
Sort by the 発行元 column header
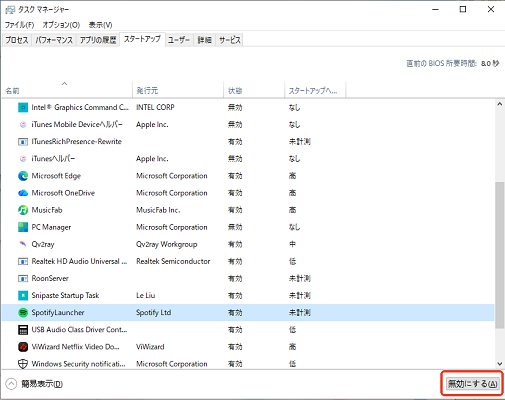coord(178,90)
